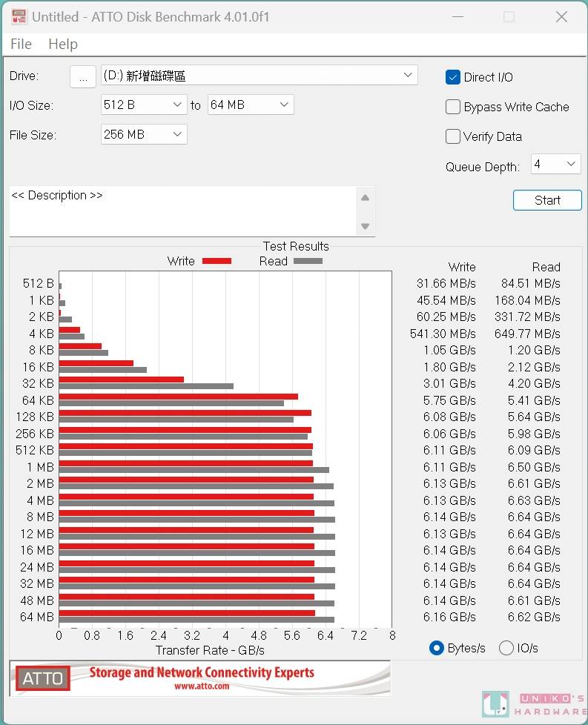588x725 pixels.
Task: Click the gray Read legend swatch
Action: coord(308,261)
